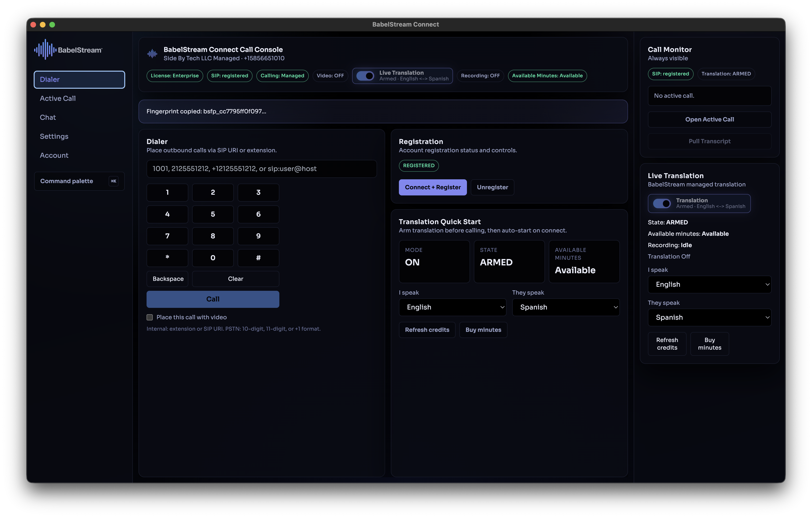This screenshot has width=812, height=518.
Task: Click the No active call. box
Action: pos(710,96)
